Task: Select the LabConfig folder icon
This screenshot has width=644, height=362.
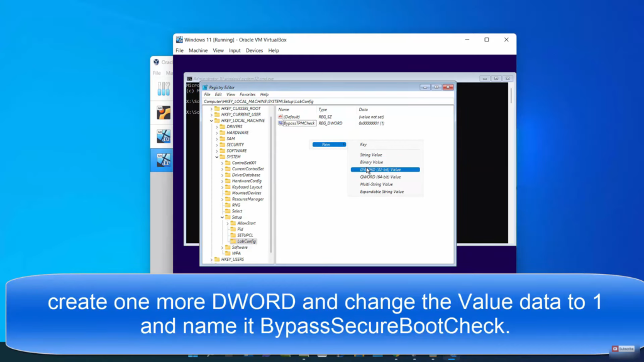Action: pos(233,241)
